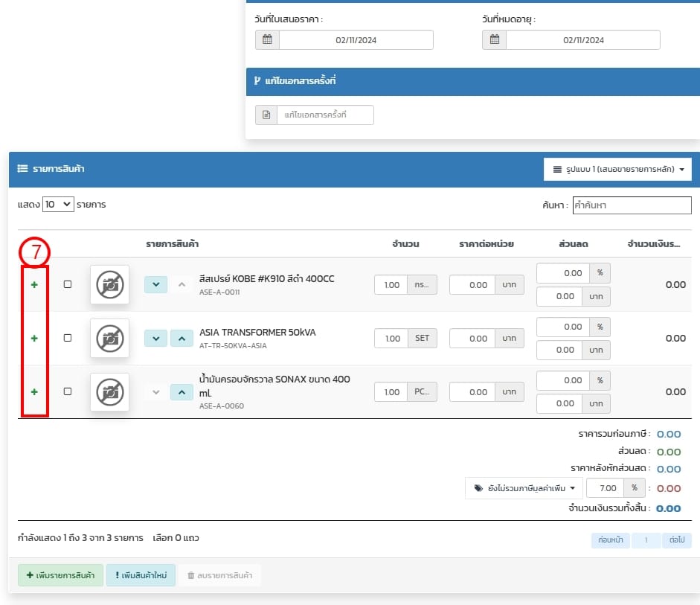The width and height of the screenshot is (700, 605).
Task: Move the ASIA TRANSFORMER item up
Action: coord(182,339)
